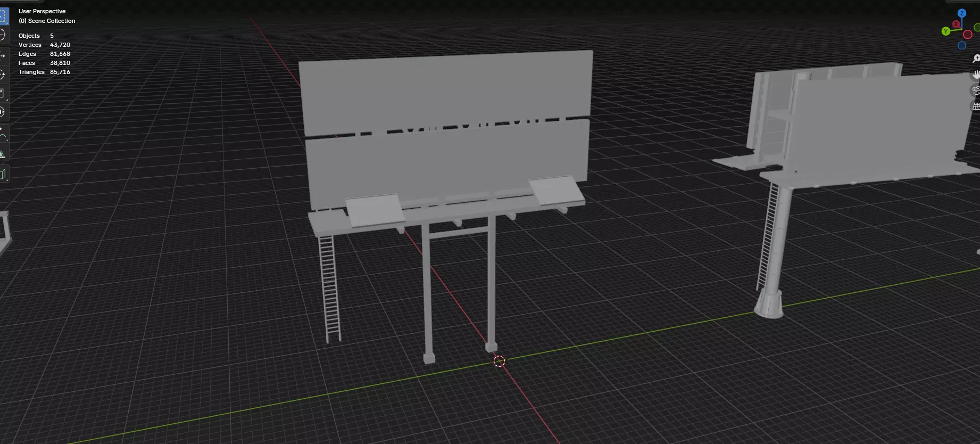
Task: Click the '(0) Scene Collection' text
Action: tap(47, 21)
